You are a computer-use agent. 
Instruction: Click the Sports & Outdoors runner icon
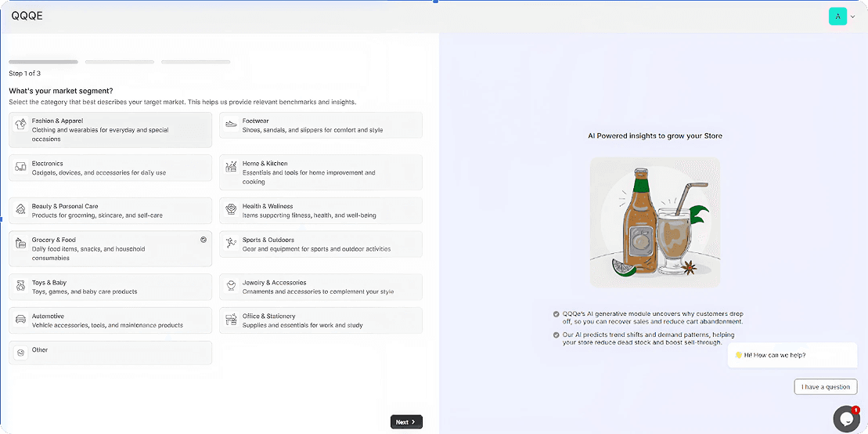click(x=231, y=244)
